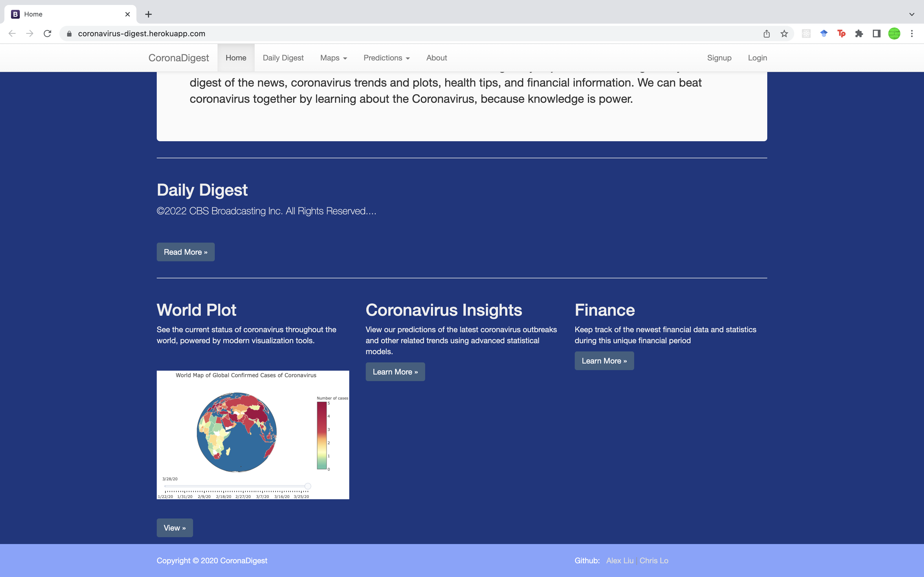Select the About menu item

click(x=436, y=58)
